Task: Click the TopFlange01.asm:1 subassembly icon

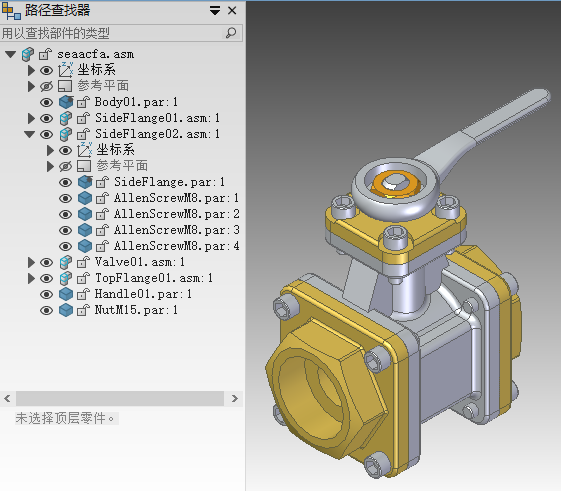Action: 65,278
